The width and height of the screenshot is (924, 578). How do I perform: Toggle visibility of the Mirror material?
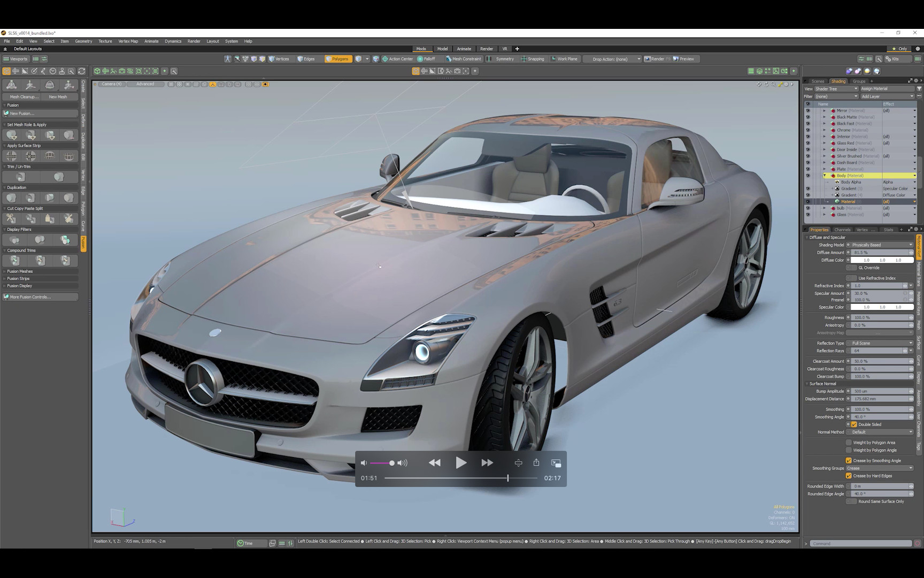(x=808, y=111)
